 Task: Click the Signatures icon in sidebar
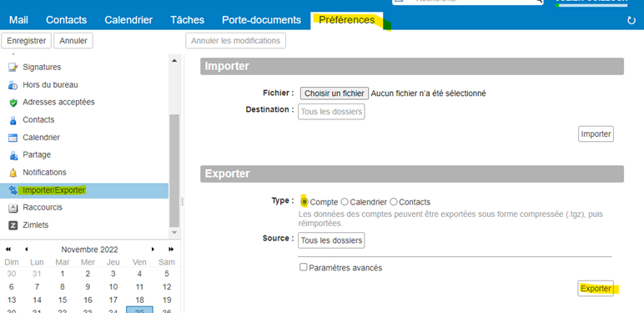(x=13, y=68)
